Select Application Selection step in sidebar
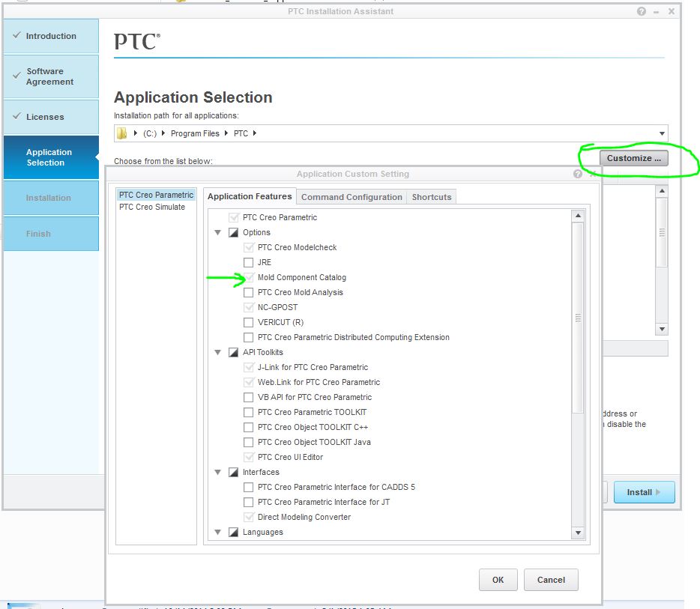 51,157
